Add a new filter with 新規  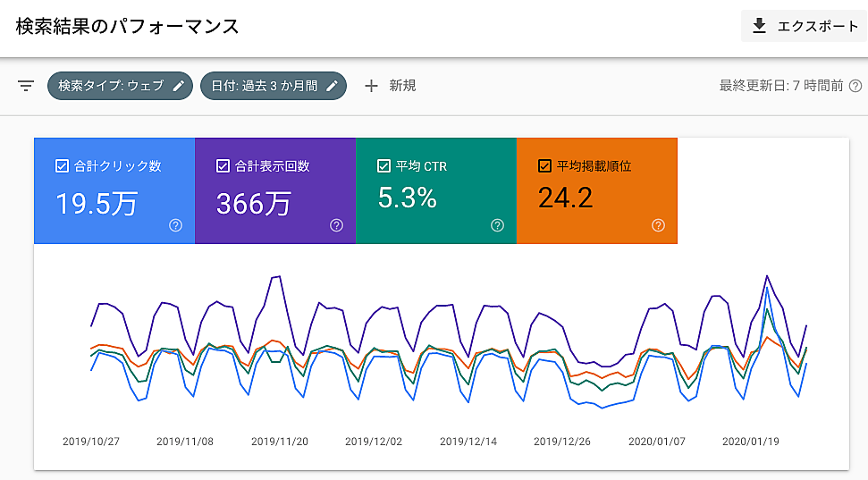401,86
